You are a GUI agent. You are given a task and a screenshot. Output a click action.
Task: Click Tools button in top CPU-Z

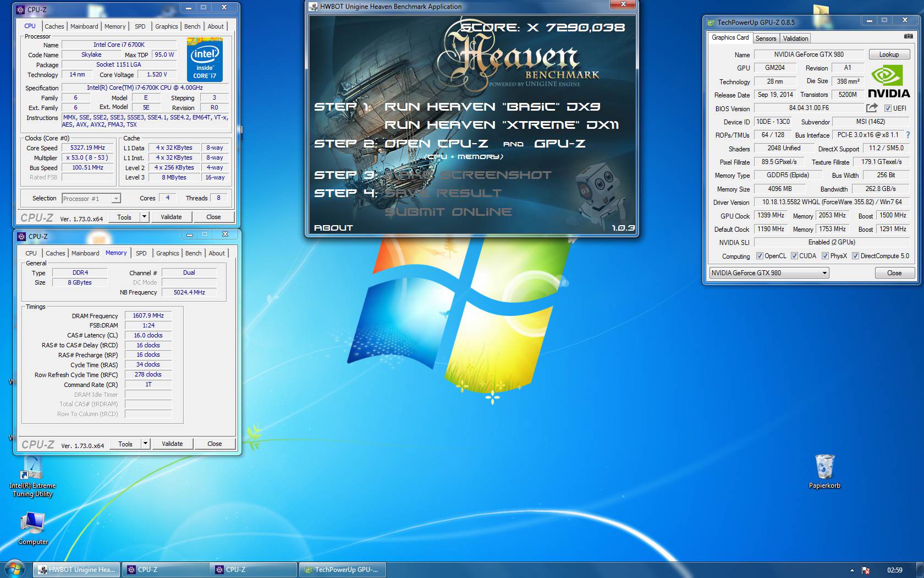pos(124,217)
